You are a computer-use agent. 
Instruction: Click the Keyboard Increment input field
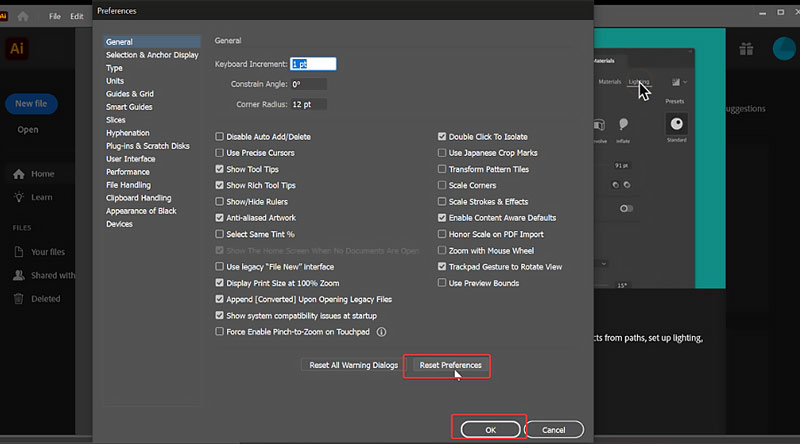pos(313,64)
